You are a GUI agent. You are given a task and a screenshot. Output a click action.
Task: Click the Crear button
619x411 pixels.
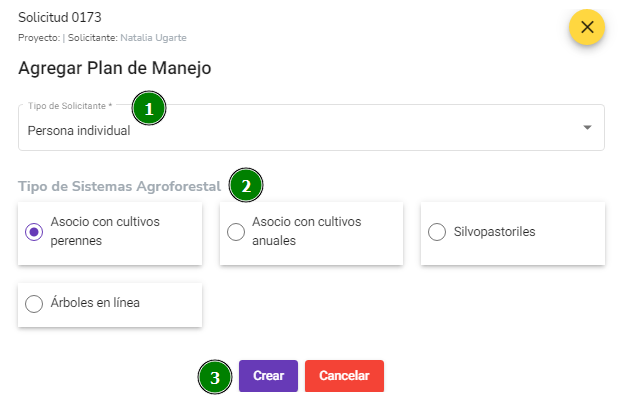tap(268, 376)
